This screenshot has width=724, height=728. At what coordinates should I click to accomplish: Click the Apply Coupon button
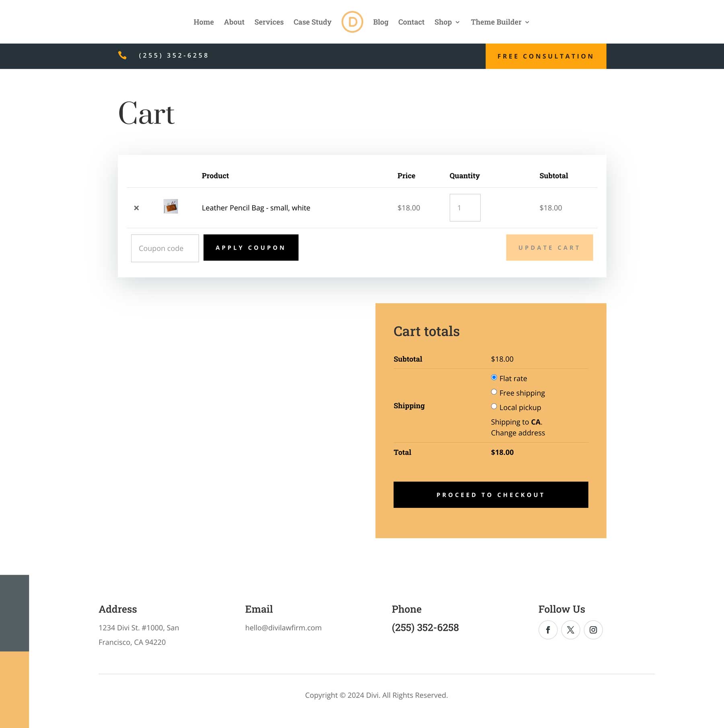coord(251,247)
